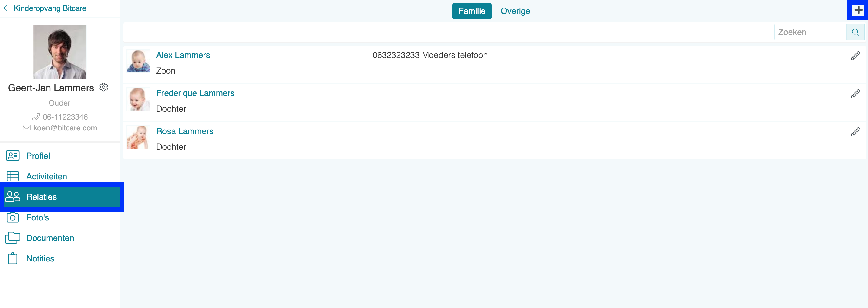868x308 pixels.
Task: Click the text 0632323233 Moeders telefoon
Action: pyautogui.click(x=430, y=55)
